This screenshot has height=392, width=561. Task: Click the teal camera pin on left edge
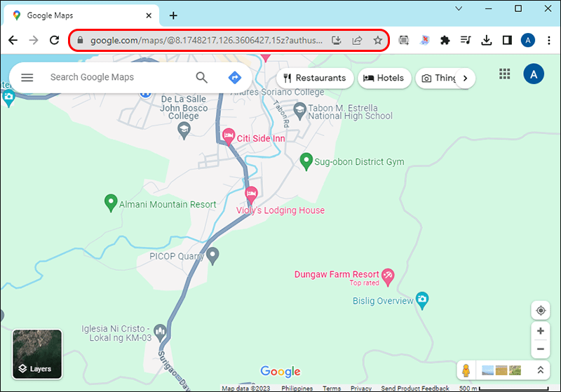8,98
